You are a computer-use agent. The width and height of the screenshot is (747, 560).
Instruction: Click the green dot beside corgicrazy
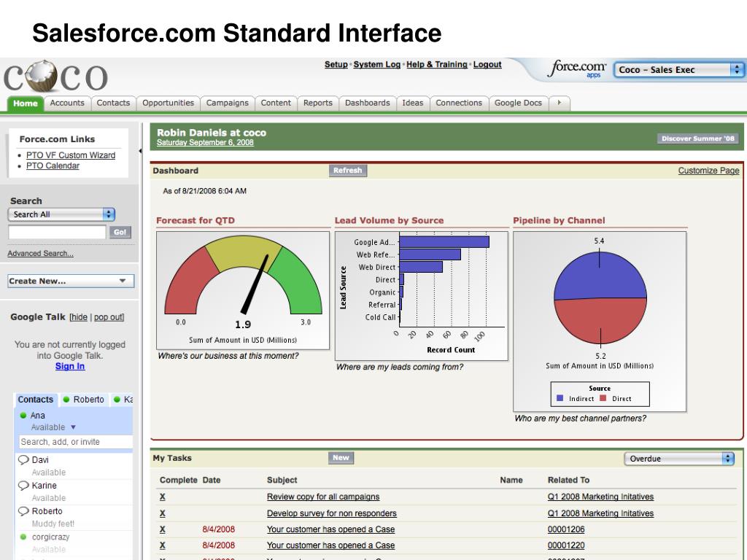click(23, 537)
